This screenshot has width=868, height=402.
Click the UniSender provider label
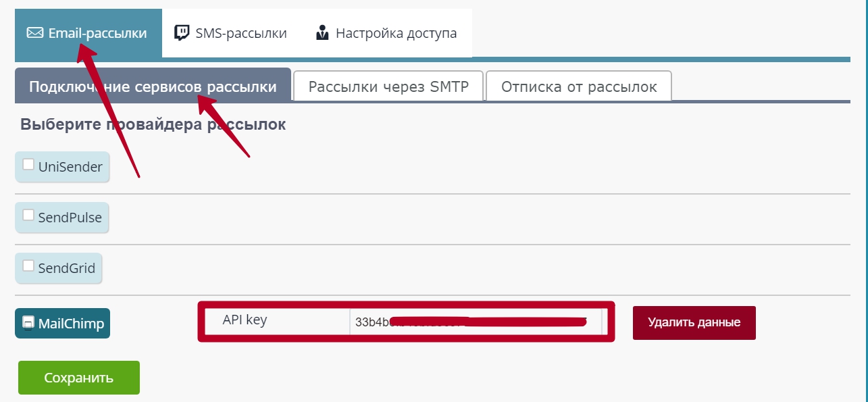point(70,167)
